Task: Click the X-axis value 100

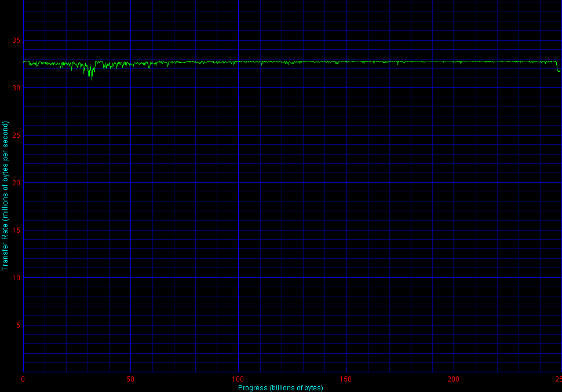Action: [238, 379]
